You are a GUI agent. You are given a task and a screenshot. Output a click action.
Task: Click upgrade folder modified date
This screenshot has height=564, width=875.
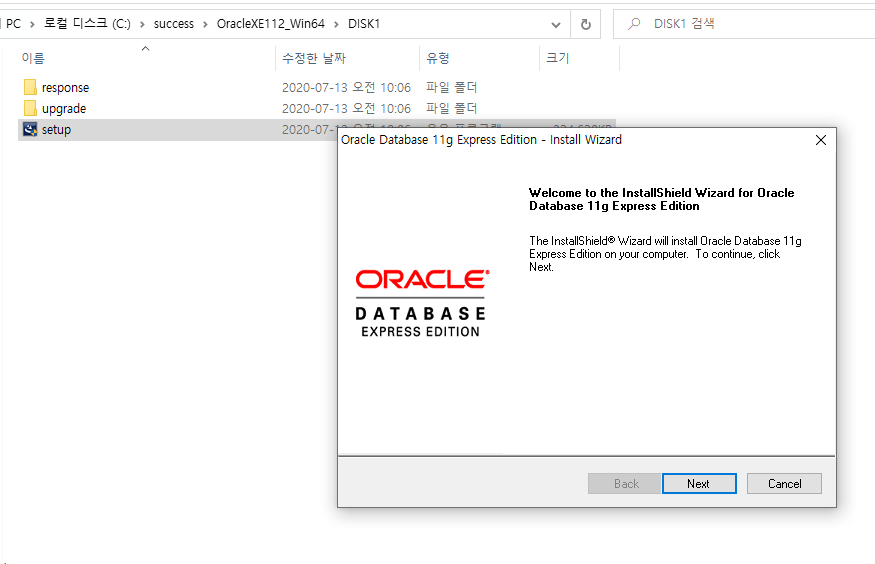[x=346, y=109]
